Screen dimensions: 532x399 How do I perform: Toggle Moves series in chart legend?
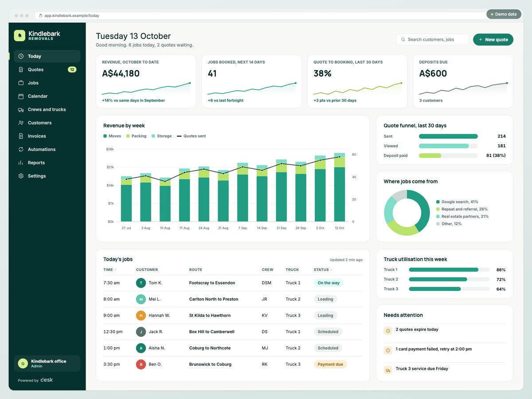tap(112, 136)
